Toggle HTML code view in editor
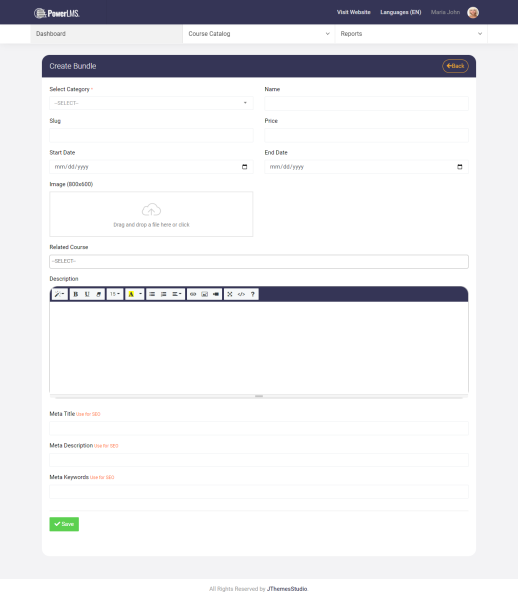The height and width of the screenshot is (600, 518). click(x=241, y=294)
